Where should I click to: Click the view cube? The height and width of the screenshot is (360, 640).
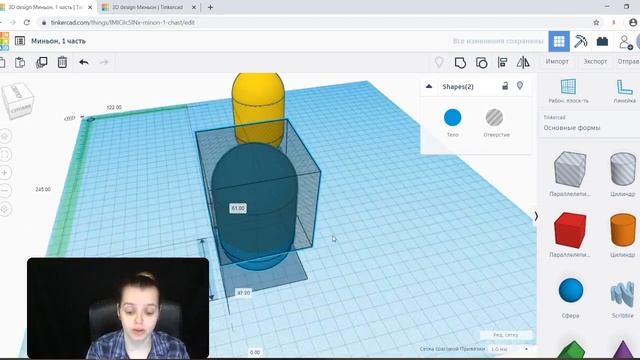[x=18, y=100]
